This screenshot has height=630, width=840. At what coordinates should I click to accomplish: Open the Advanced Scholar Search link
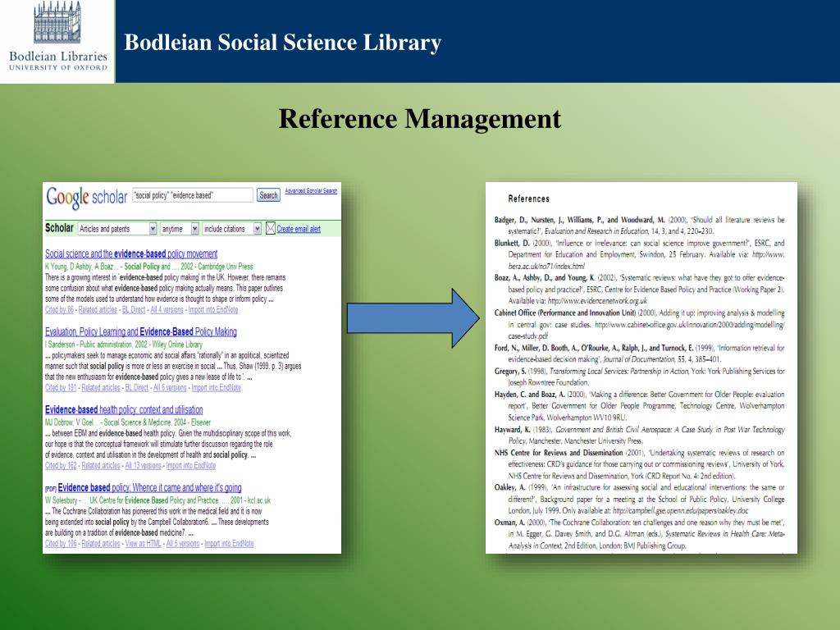[x=311, y=190]
